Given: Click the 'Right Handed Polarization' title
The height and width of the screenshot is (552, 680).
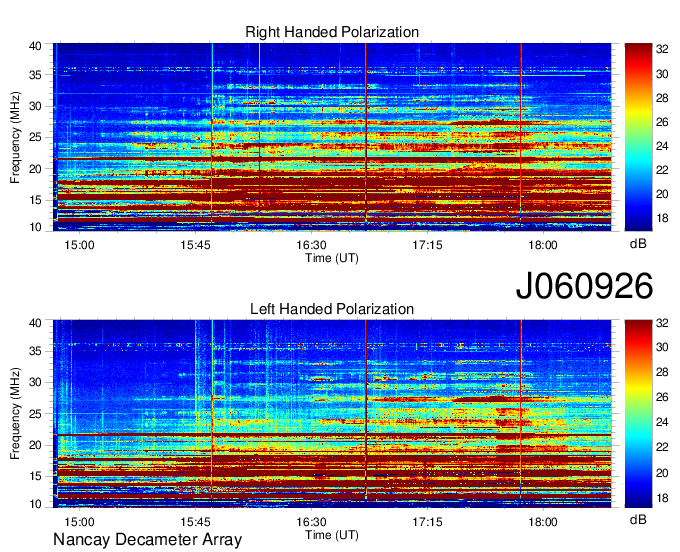Looking at the screenshot, I should tap(332, 32).
